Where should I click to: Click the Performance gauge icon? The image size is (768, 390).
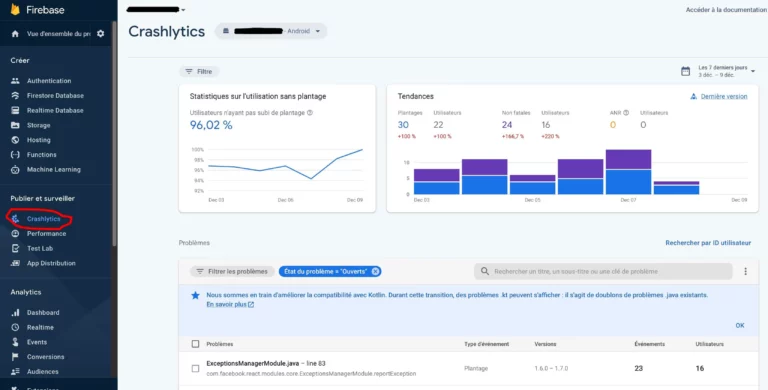tap(15, 234)
